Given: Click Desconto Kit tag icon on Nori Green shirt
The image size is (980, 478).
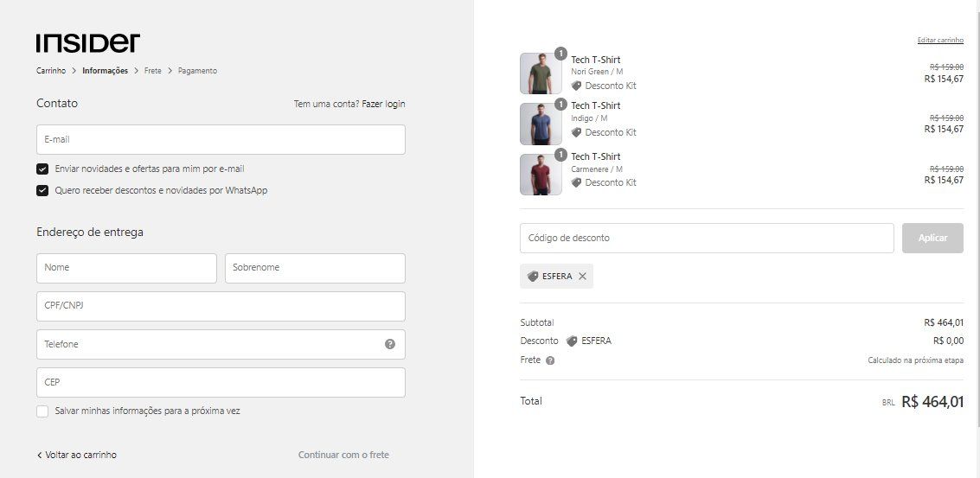Looking at the screenshot, I should point(576,86).
